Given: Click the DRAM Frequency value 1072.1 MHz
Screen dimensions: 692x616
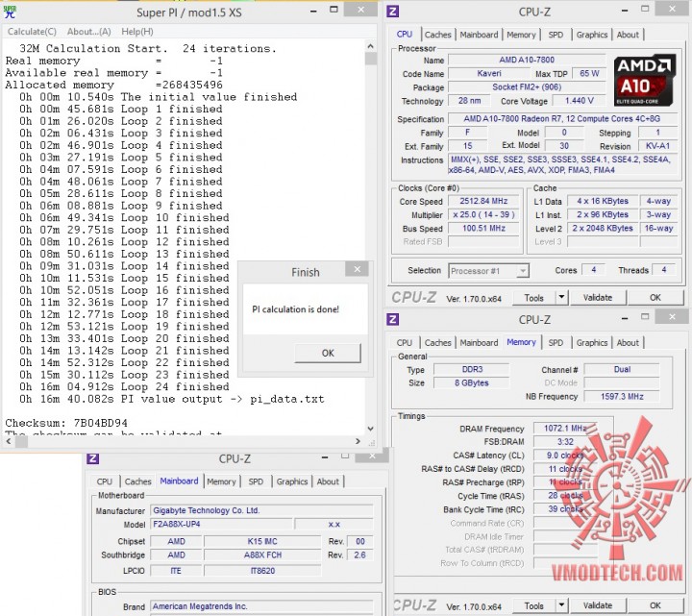Looking at the screenshot, I should click(564, 428).
